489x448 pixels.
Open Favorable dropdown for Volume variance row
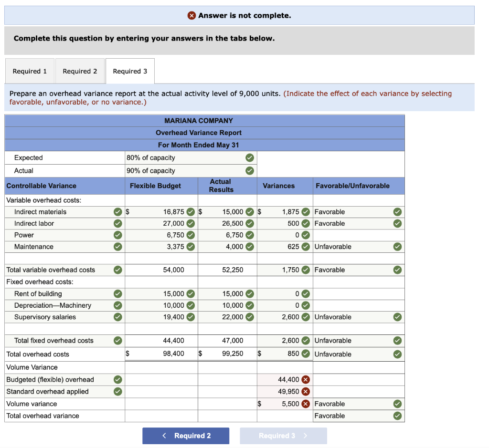[359, 404]
